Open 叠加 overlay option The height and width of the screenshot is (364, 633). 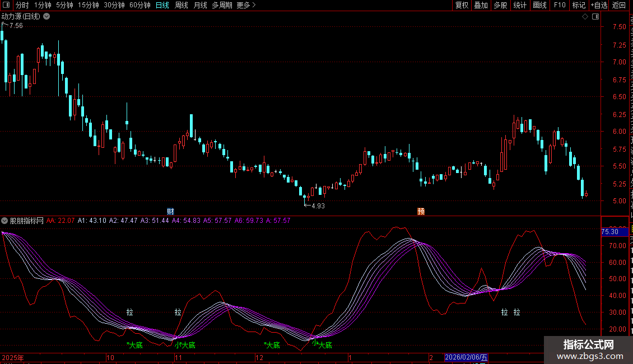pyautogui.click(x=481, y=5)
